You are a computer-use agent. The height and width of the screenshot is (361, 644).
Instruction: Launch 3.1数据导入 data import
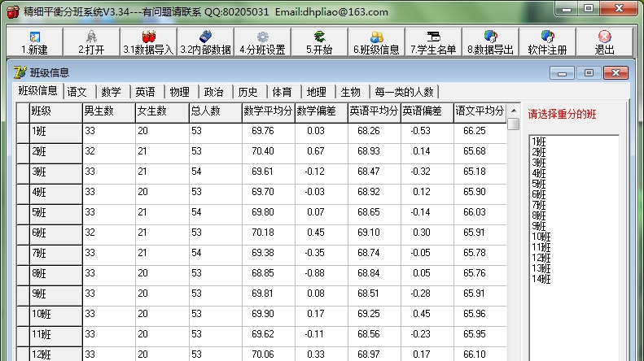[148, 42]
